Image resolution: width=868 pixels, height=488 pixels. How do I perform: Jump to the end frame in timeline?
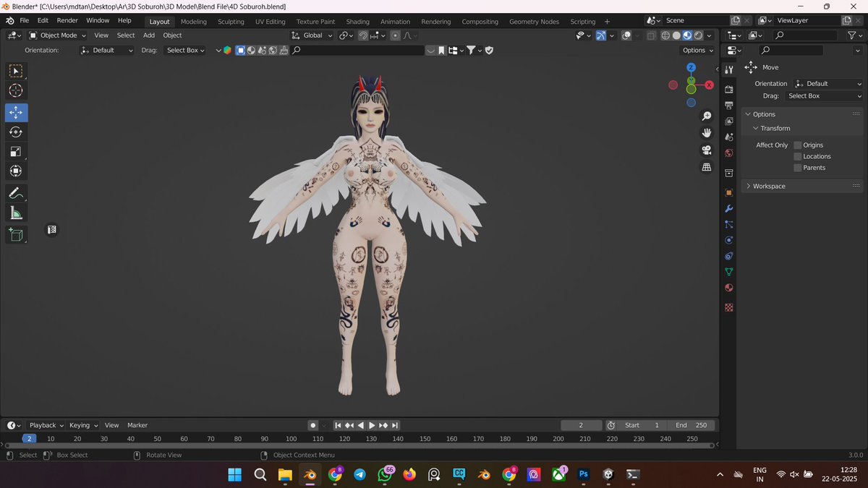click(395, 425)
